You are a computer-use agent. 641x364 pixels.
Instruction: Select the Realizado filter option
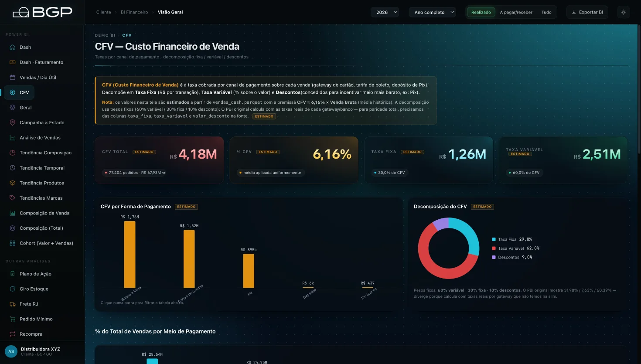click(481, 12)
